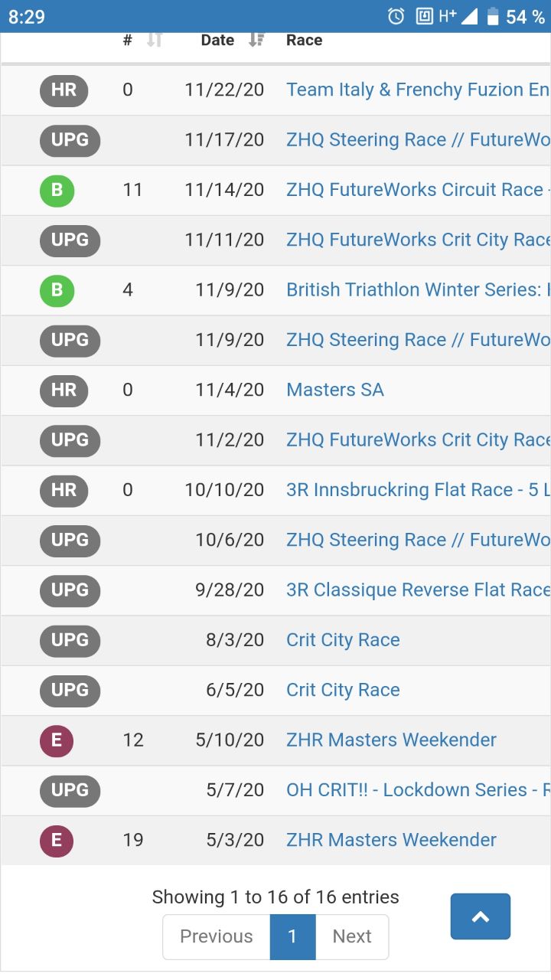Open British Triathlon Winter Series link
Viewport: 551px width, 980px height.
(x=417, y=290)
